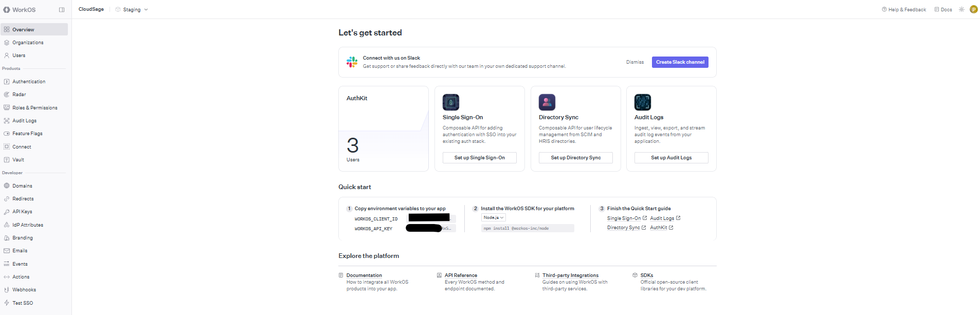This screenshot has width=980, height=315.
Task: Copy the npm install command
Action: click(528, 228)
